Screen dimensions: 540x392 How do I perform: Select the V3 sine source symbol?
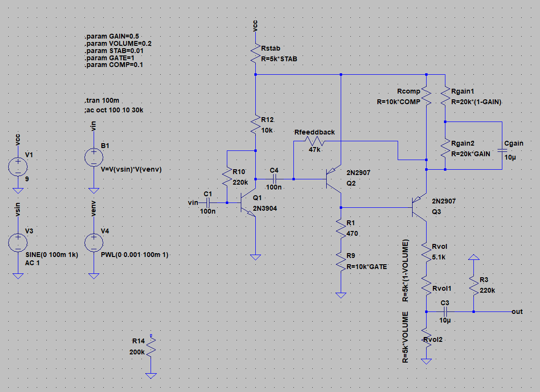click(18, 243)
